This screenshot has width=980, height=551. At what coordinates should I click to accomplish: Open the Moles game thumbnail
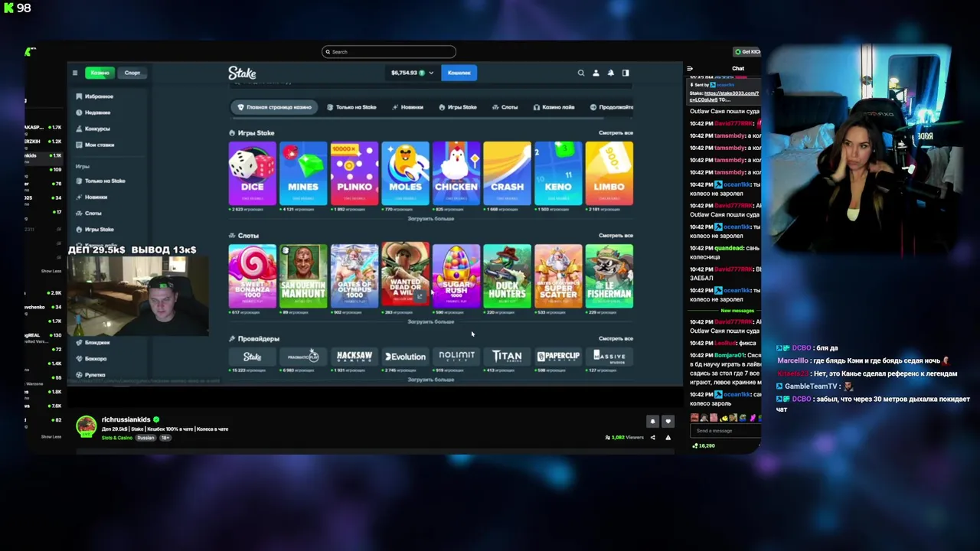pos(405,173)
